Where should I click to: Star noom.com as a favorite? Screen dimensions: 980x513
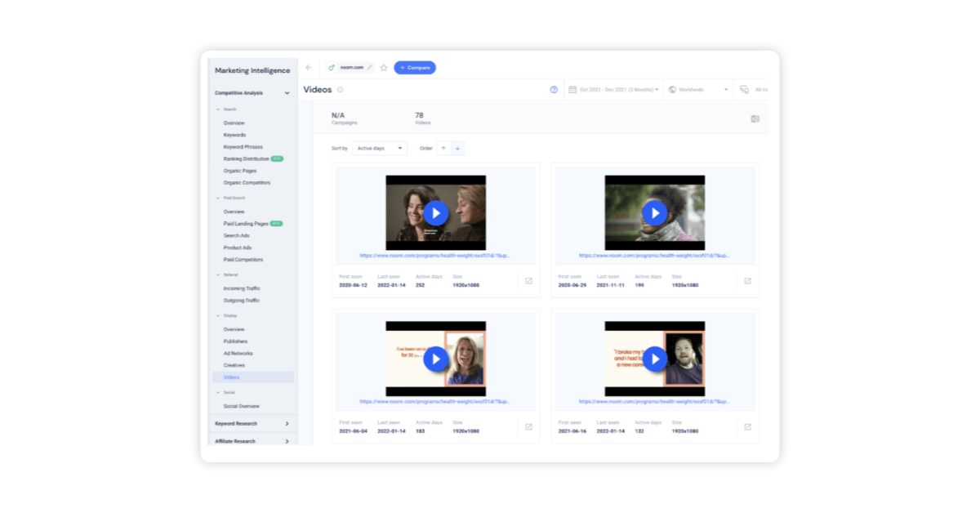tap(384, 68)
